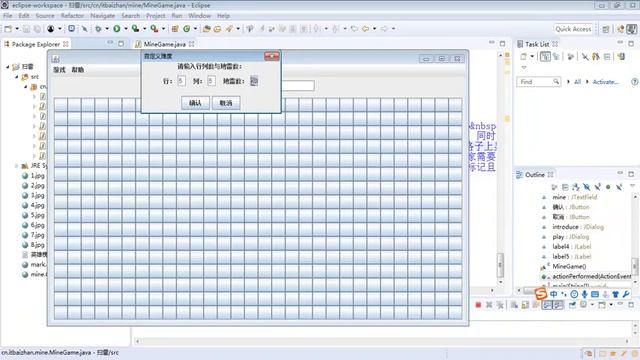Click the red Terminate button in Console
Image resolution: width=640 pixels, height=360 pixels.
(478, 305)
